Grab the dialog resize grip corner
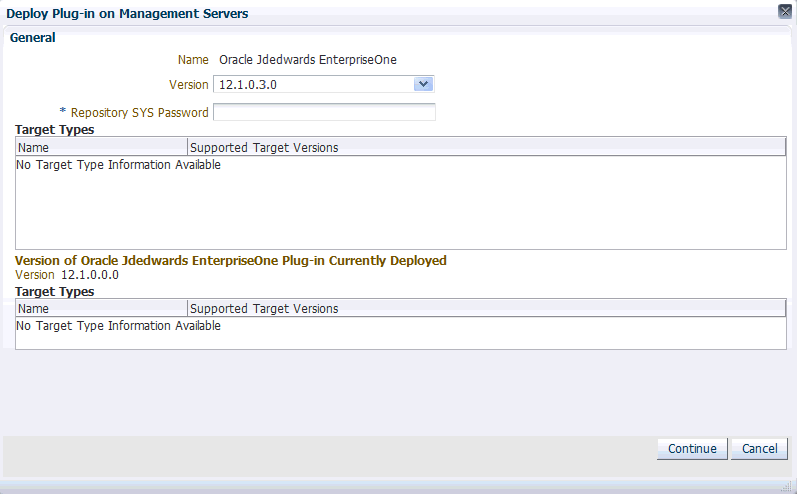Screen dimensions: 797x494 788,487
